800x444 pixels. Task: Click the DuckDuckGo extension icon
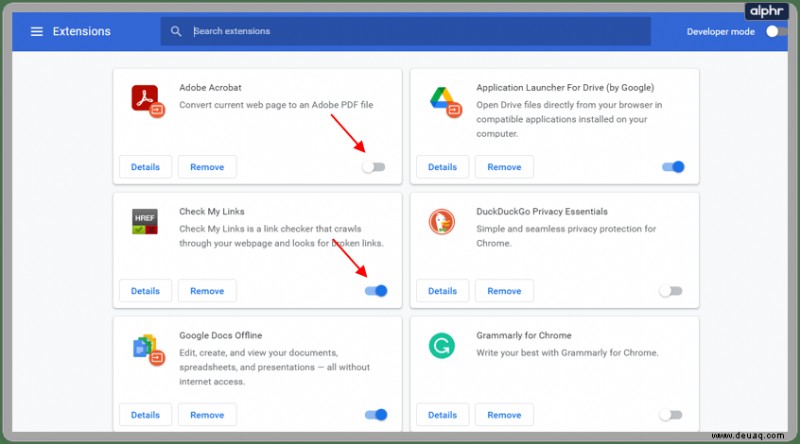442,222
